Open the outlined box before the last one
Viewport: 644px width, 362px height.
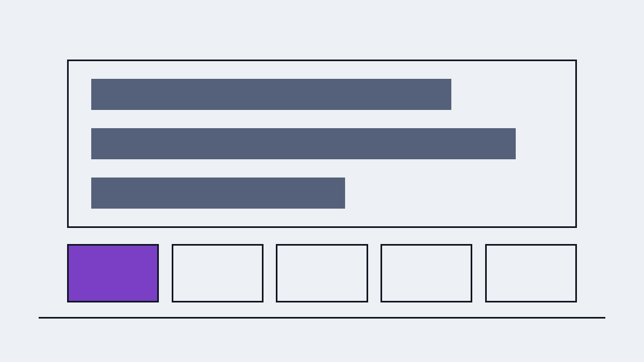[426, 273]
